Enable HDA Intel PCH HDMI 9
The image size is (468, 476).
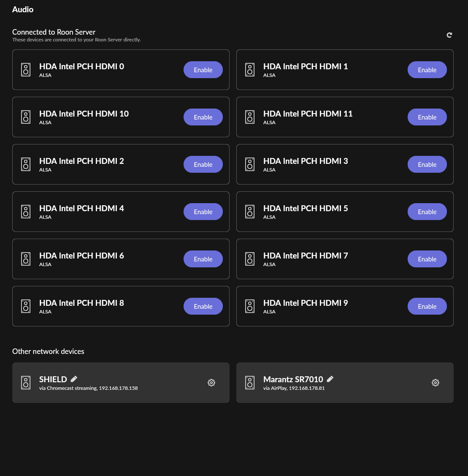(x=427, y=307)
